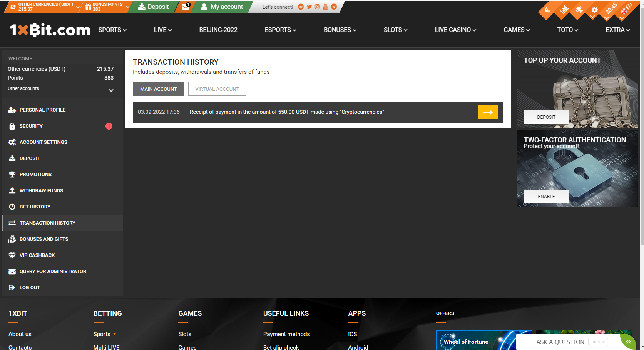Open the SPORTS menu
Viewport: 644px width, 350px height.
coord(112,30)
